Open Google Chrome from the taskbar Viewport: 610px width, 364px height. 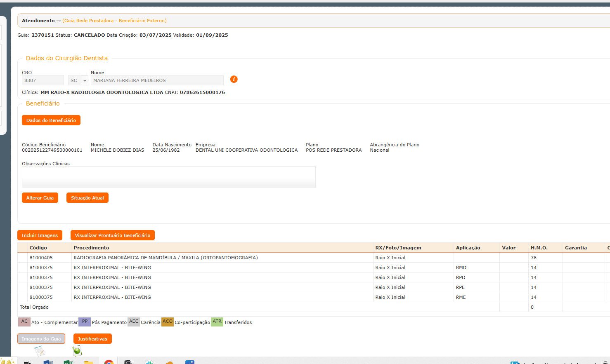(109, 362)
